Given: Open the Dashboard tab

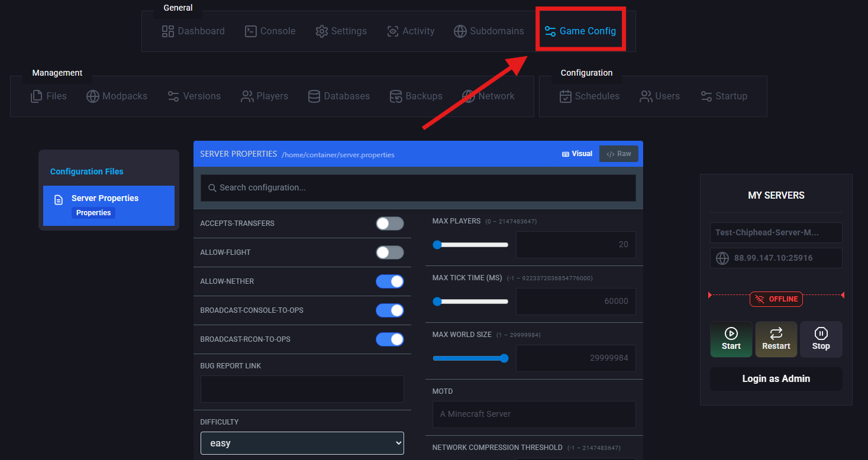Looking at the screenshot, I should click(193, 31).
